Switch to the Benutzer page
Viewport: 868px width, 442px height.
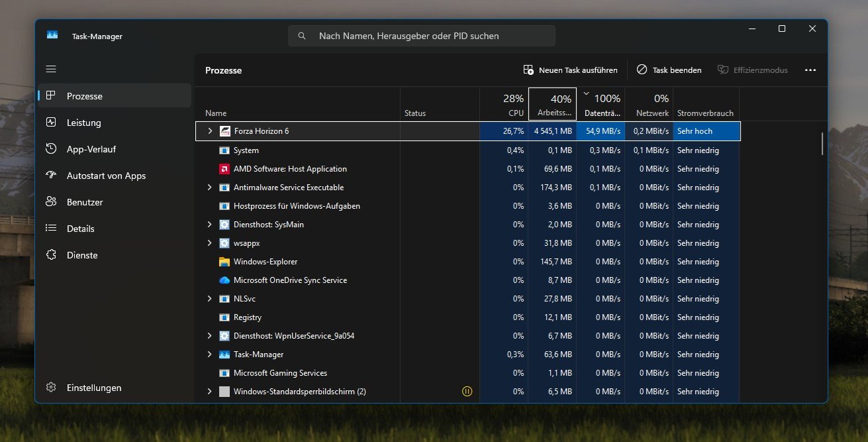115,202
